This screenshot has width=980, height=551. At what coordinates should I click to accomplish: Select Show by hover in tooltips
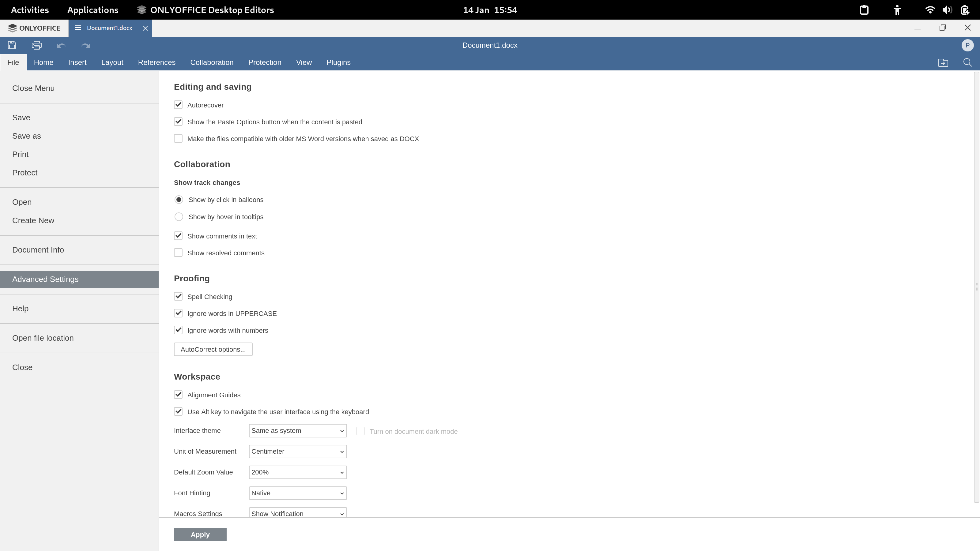tap(179, 217)
